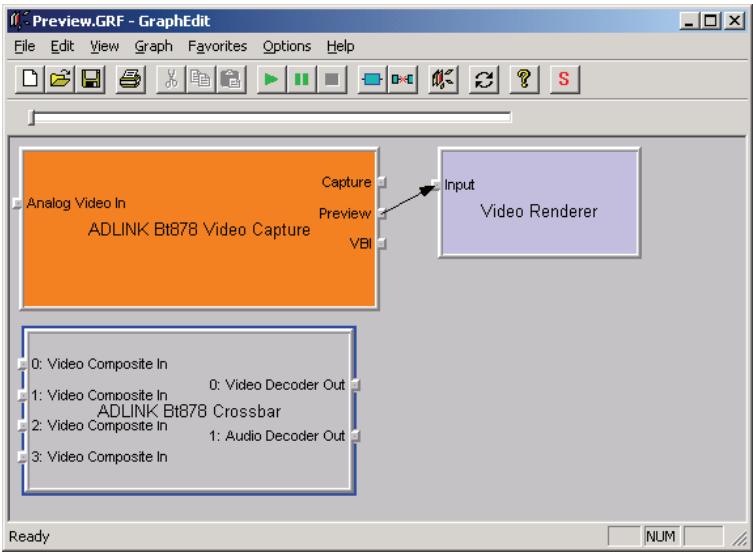Click the Print toolbar icon
Image resolution: width=753 pixels, height=554 pixels.
coord(130,79)
